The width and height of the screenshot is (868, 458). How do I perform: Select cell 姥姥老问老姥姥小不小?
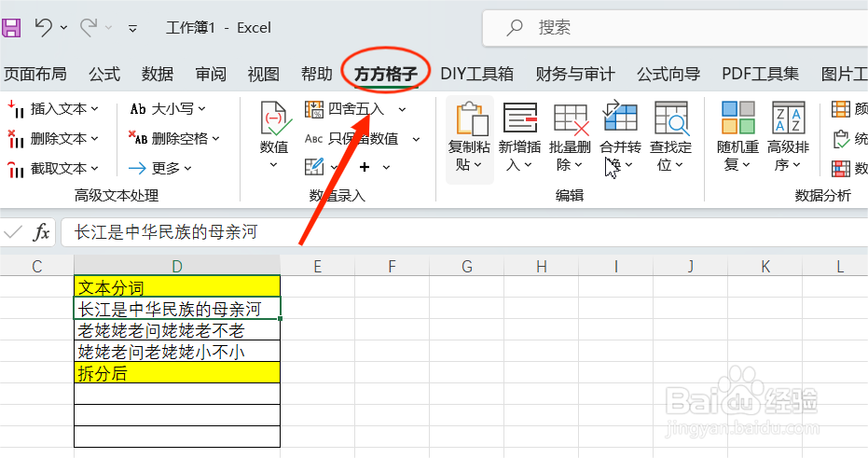pyautogui.click(x=177, y=351)
